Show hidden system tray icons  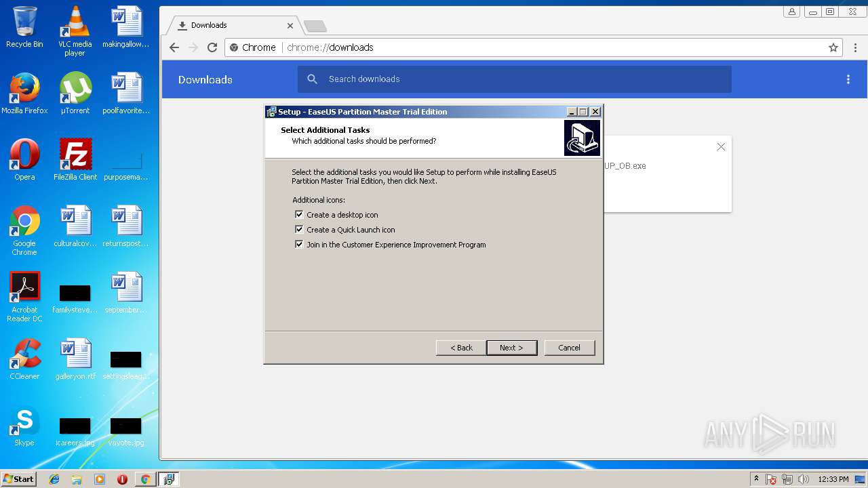pyautogui.click(x=756, y=479)
